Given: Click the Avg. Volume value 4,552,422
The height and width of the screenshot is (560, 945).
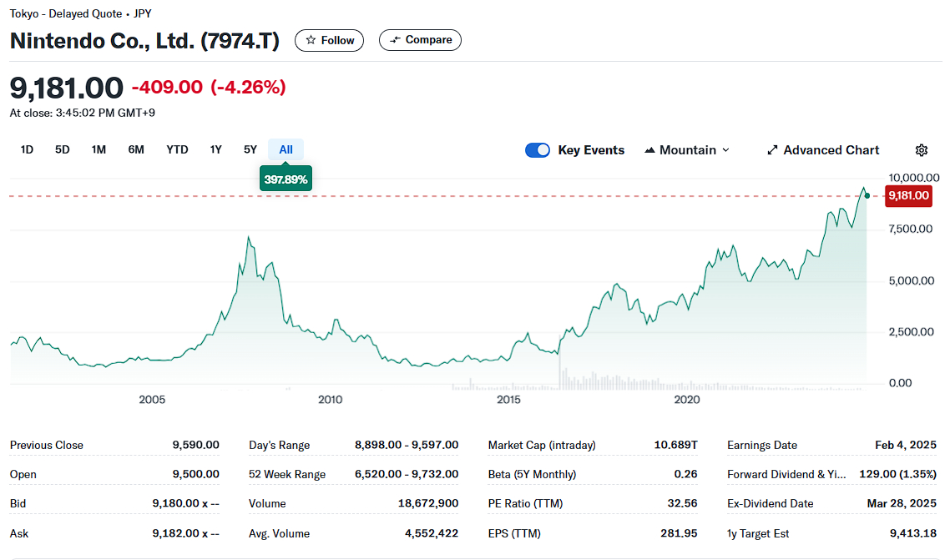Looking at the screenshot, I should (x=432, y=533).
